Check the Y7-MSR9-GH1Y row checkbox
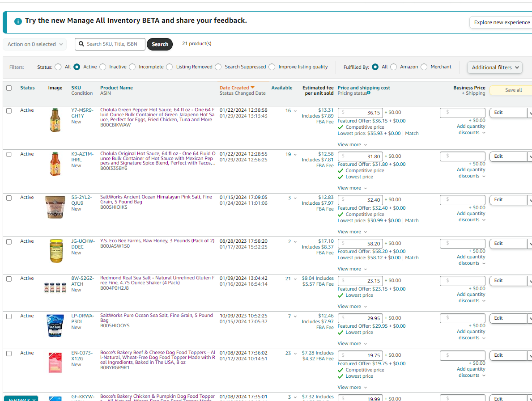 click(9, 110)
